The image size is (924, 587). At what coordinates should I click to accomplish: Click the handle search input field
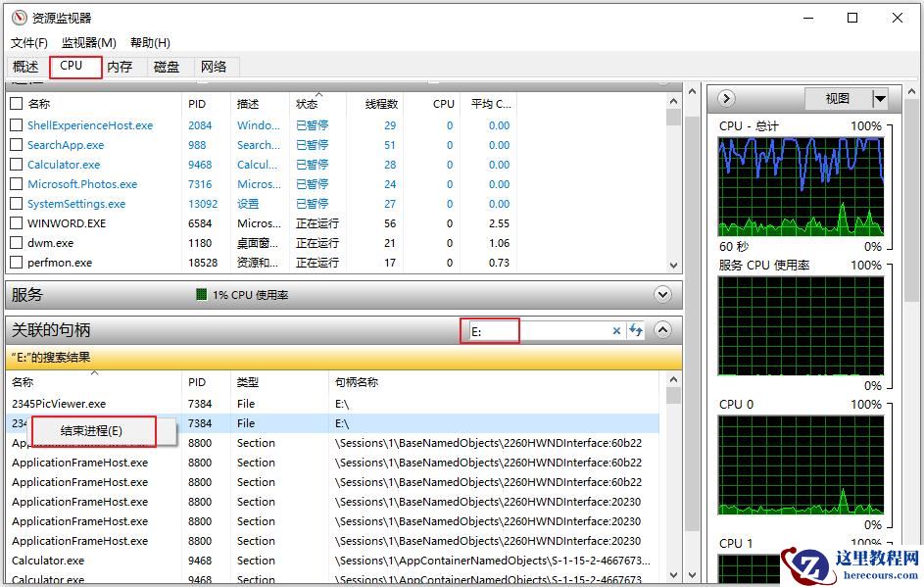click(539, 331)
